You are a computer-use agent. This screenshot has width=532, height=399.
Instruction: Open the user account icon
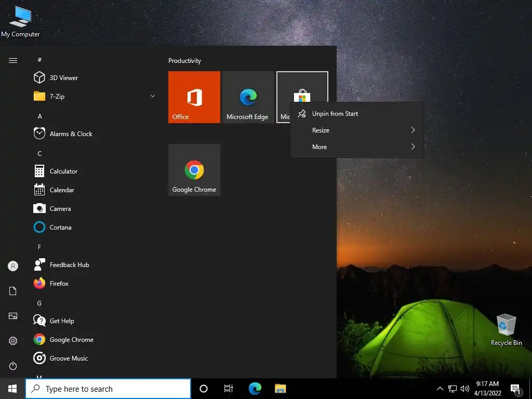[x=13, y=266]
